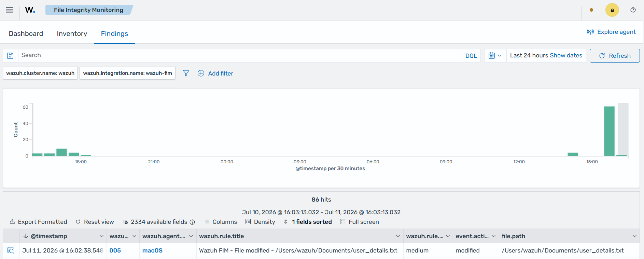Click the orange status dot indicator

coord(591,10)
